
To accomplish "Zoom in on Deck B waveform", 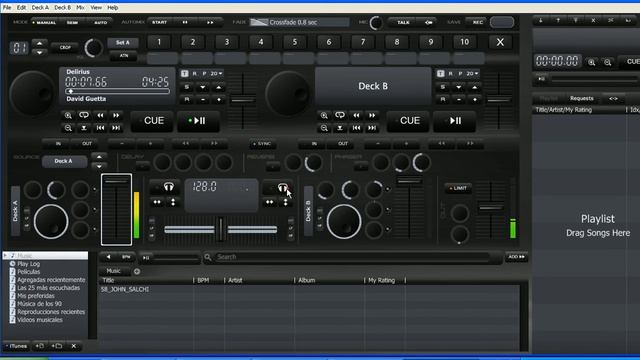I will point(324,116).
